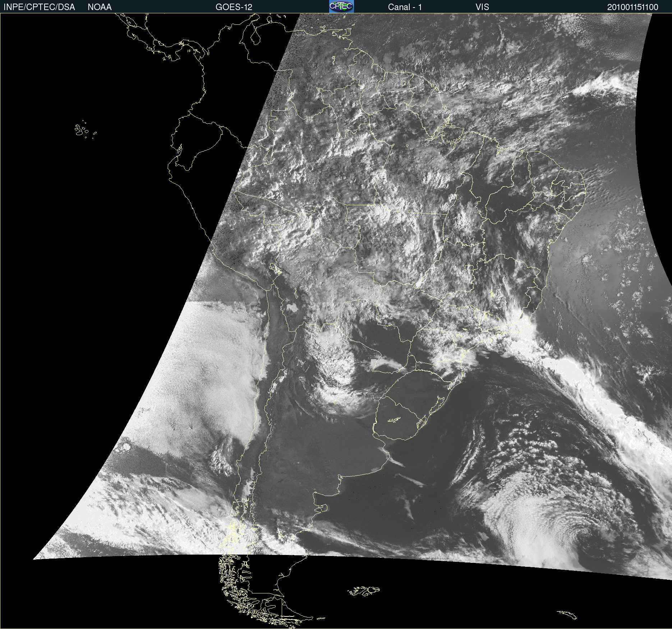Click the GOES-12 satellite label

[234, 7]
